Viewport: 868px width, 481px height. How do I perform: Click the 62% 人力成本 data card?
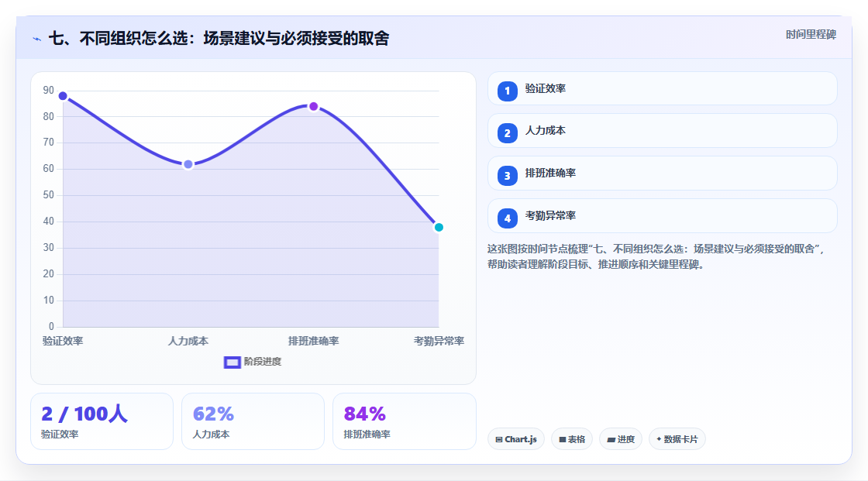coord(253,421)
